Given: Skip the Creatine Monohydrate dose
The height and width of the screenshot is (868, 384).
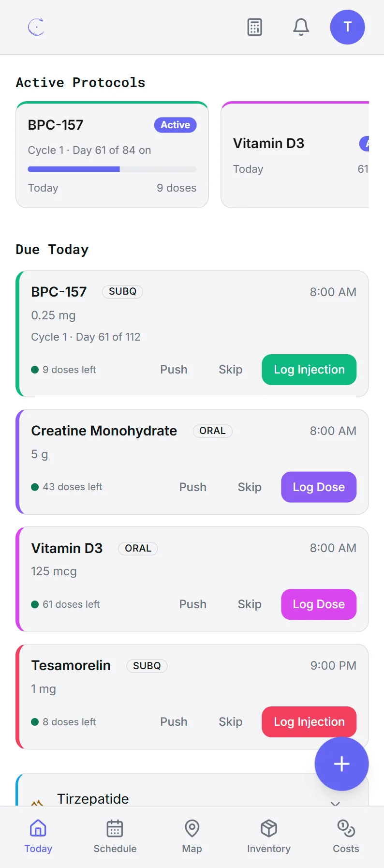Looking at the screenshot, I should [x=250, y=487].
